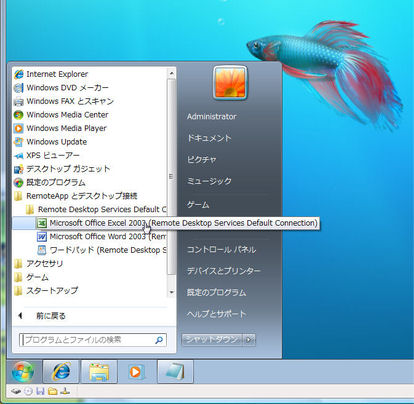
Task: Open the shutdown options arrow menu
Action: coord(249,340)
